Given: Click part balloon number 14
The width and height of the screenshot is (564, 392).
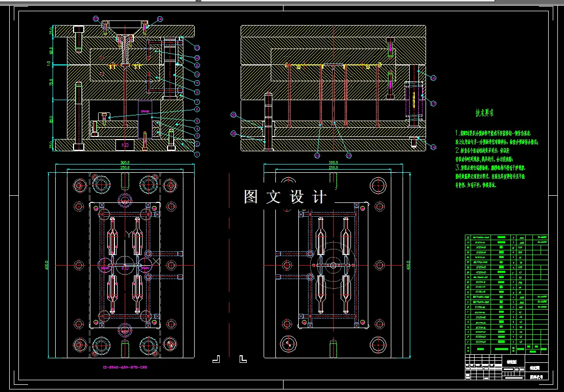Looking at the screenshot, I should tap(160, 19).
